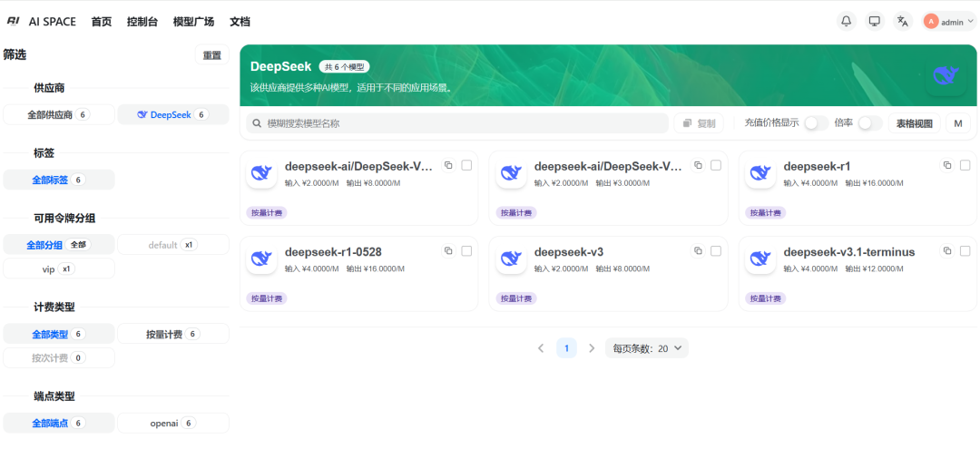Click the 按量计费 tag on deepseek-v3 card
This screenshot has width=980, height=449.
516,298
